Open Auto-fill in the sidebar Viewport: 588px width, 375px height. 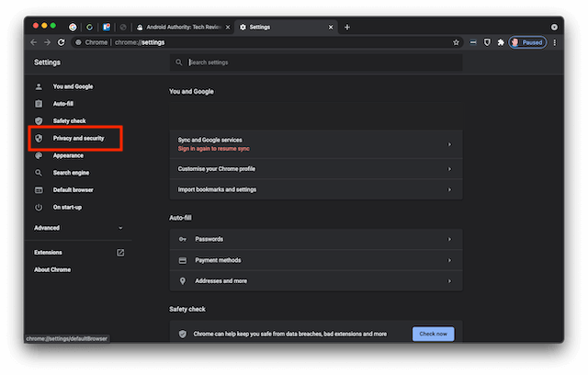pos(63,104)
